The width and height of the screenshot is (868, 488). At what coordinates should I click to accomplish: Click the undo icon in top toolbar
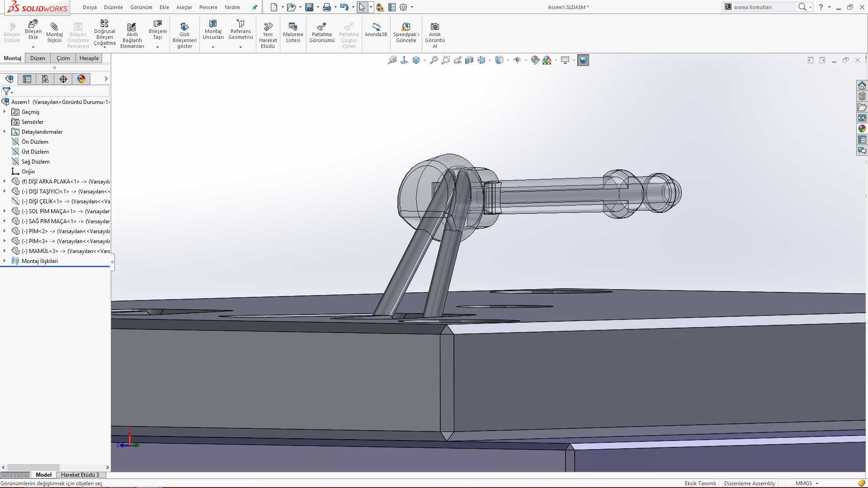344,7
